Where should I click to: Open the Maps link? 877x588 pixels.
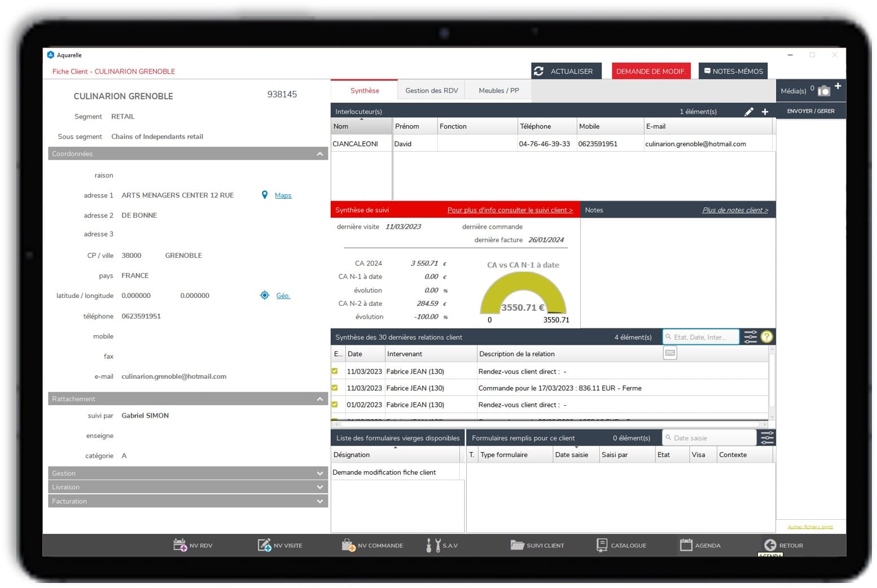pyautogui.click(x=283, y=195)
